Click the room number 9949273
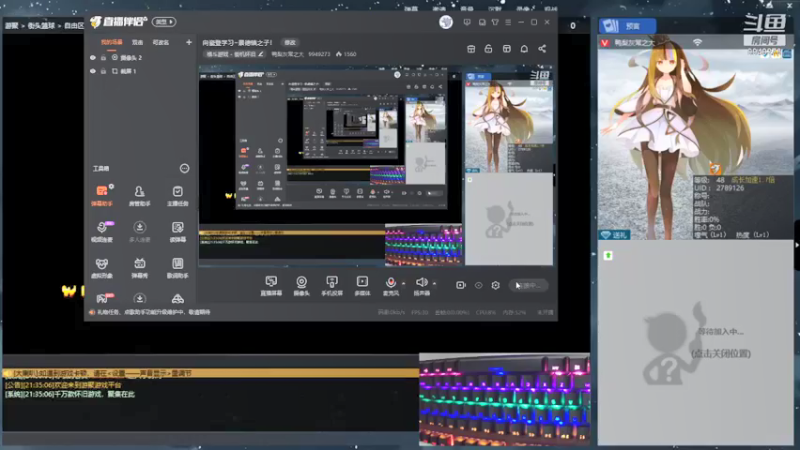The width and height of the screenshot is (800, 450). tap(319, 54)
